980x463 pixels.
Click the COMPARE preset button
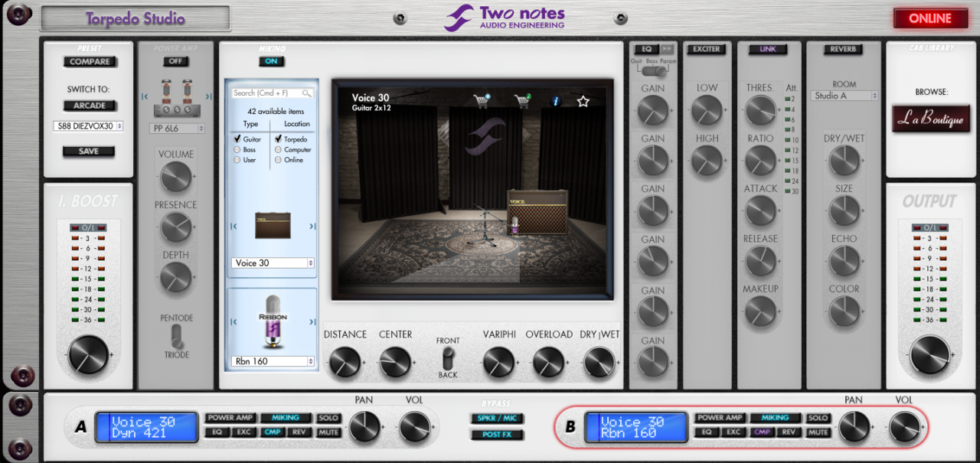(x=90, y=62)
